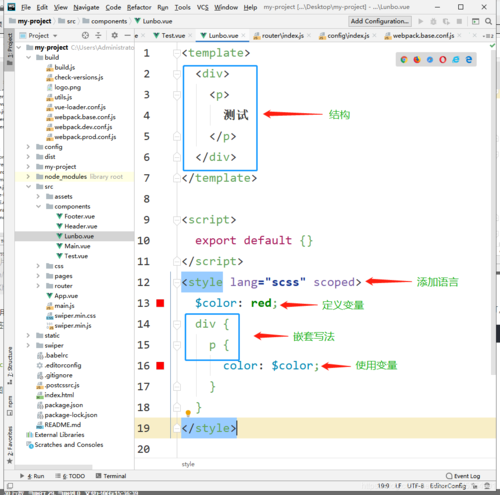Click the locate target icon in Project panel

[x=85, y=35]
